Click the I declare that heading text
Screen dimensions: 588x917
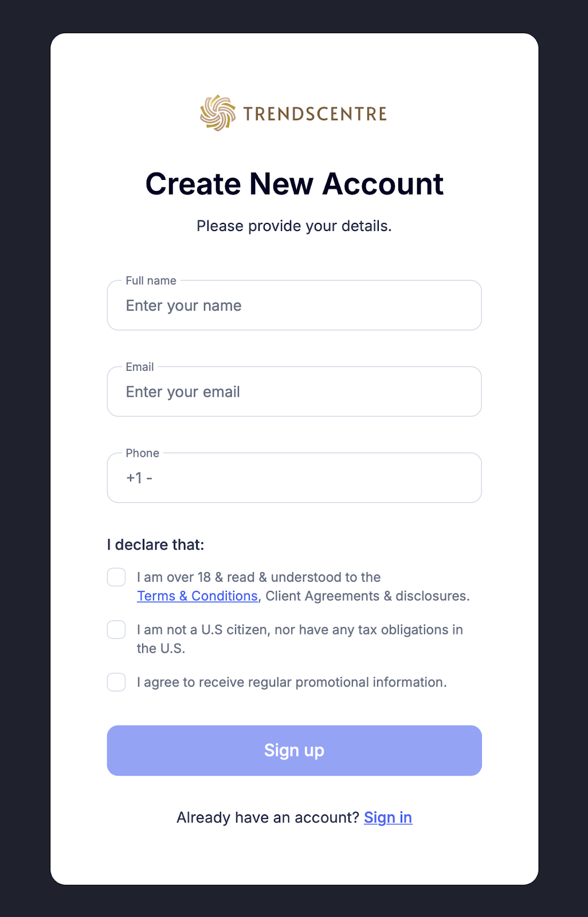coord(156,544)
